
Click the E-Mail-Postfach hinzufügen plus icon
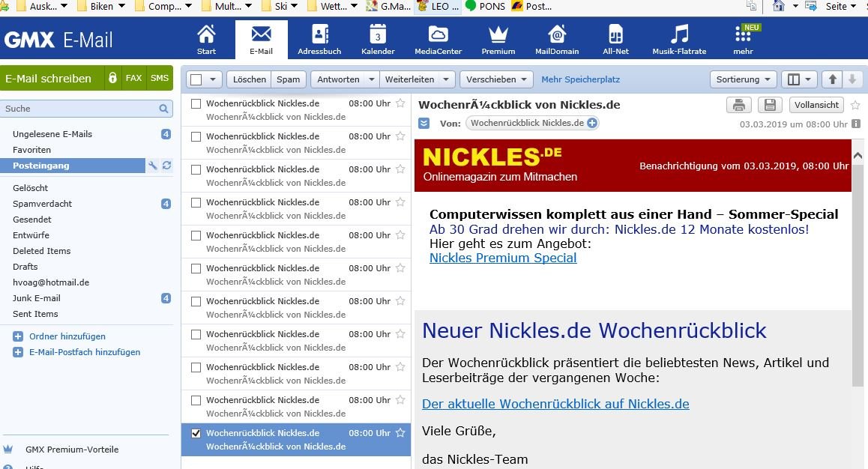coord(18,352)
